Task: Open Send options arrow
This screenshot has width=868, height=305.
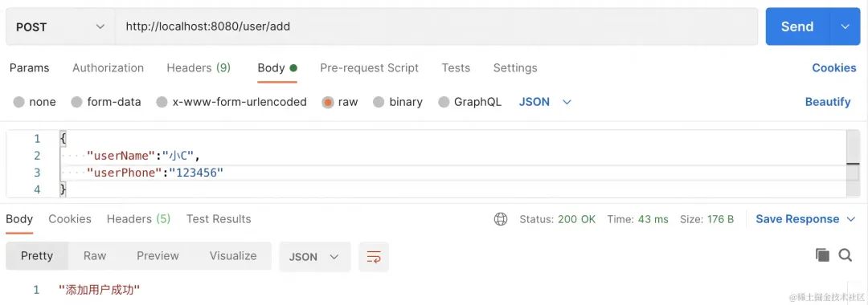Action: pyautogui.click(x=845, y=26)
